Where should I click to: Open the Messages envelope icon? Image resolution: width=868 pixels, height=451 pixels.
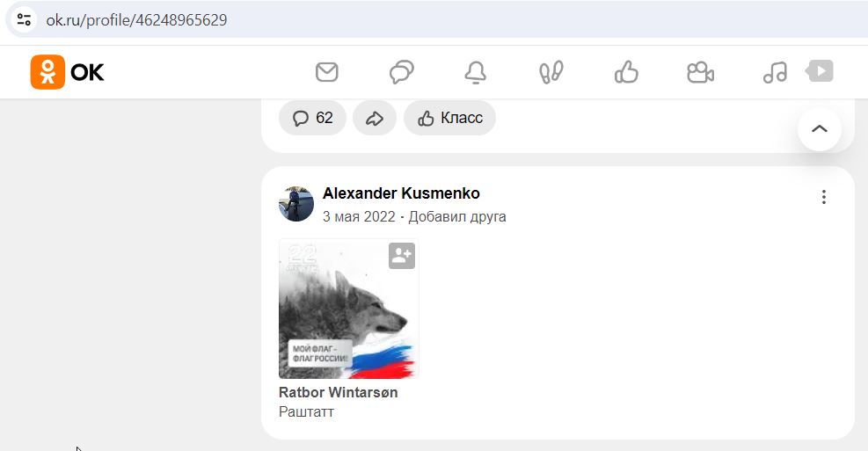tap(326, 72)
